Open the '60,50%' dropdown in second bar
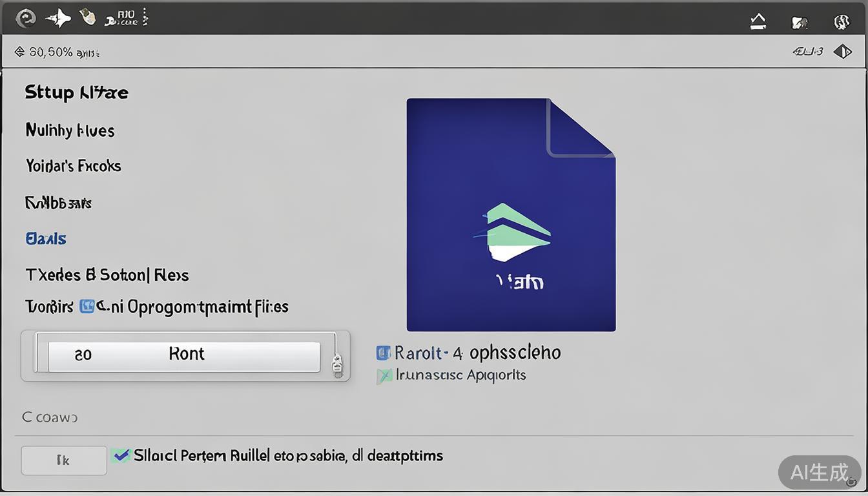Screen dimensions: 868x496 (57, 52)
